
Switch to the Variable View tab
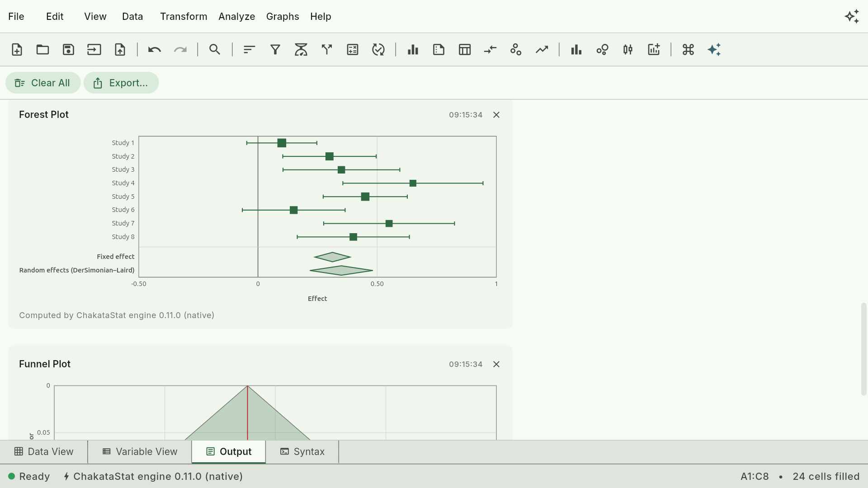point(140,452)
